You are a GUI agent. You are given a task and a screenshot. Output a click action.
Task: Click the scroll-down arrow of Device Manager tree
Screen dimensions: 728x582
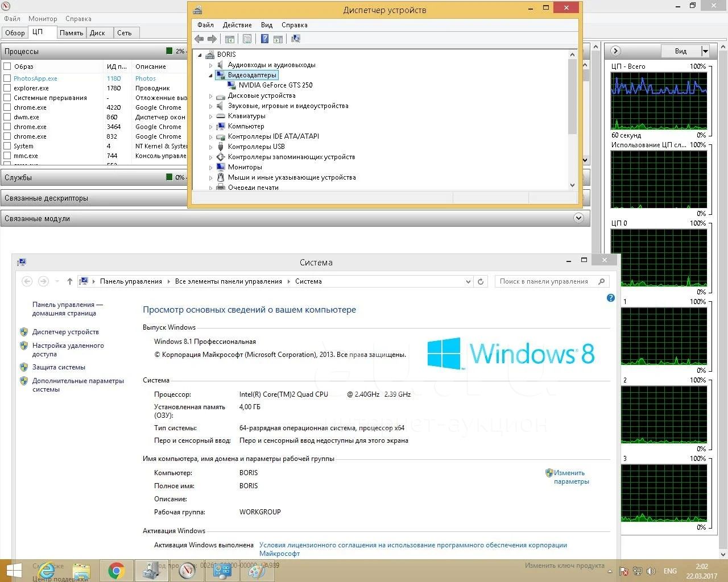coord(572,185)
